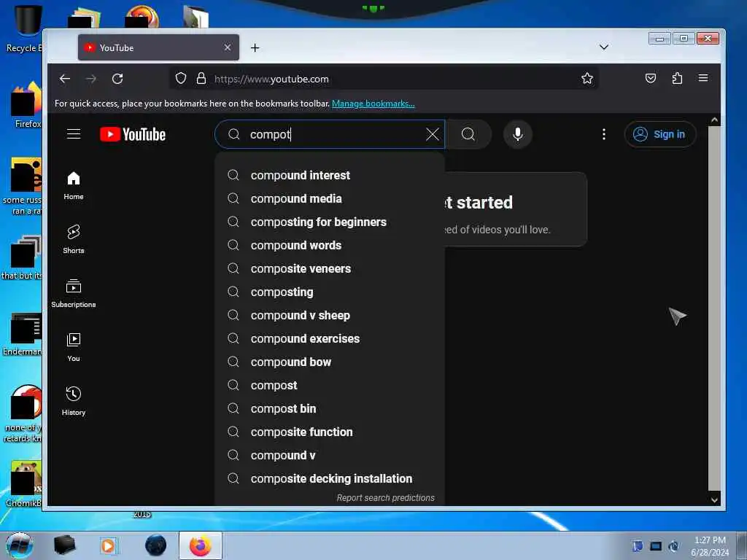This screenshot has height=560, width=747.
Task: Start voice search with the microphone
Action: (518, 134)
